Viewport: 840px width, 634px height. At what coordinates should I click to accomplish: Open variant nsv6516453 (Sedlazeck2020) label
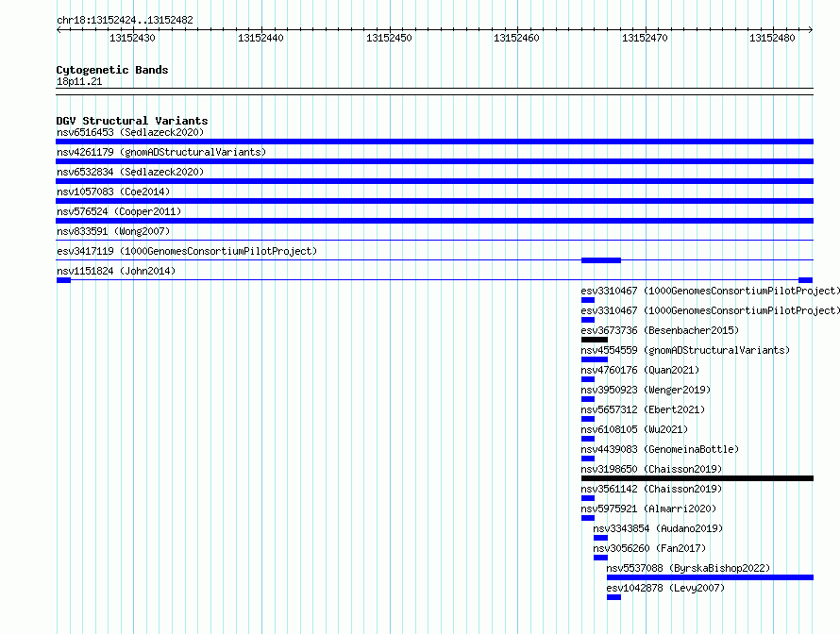click(130, 132)
